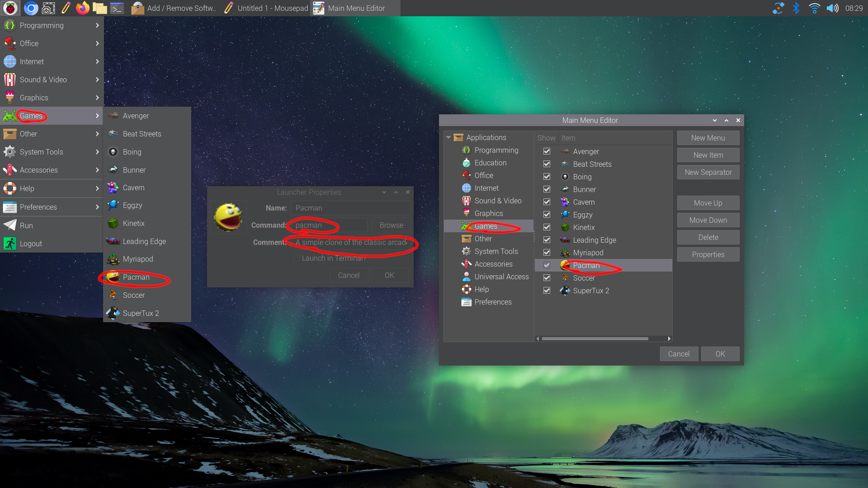The width and height of the screenshot is (868, 488).
Task: Toggle the Show checkbox for Soccer
Action: (547, 278)
